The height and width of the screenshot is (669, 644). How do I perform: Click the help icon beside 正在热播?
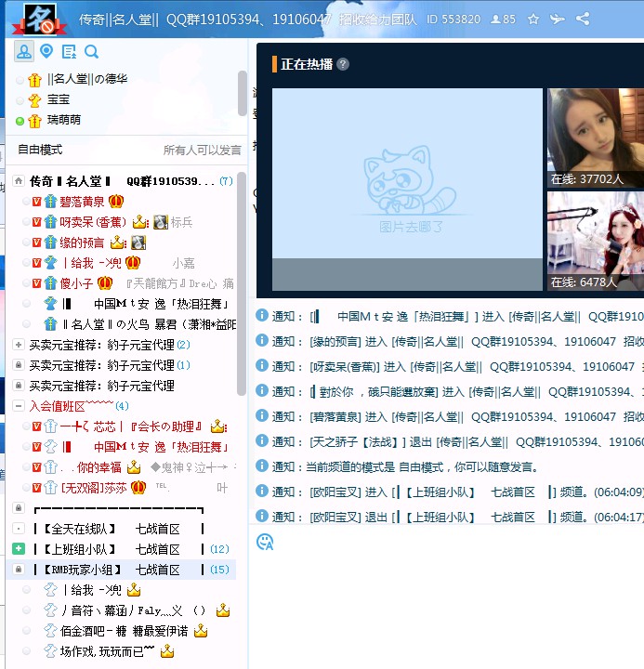(343, 64)
